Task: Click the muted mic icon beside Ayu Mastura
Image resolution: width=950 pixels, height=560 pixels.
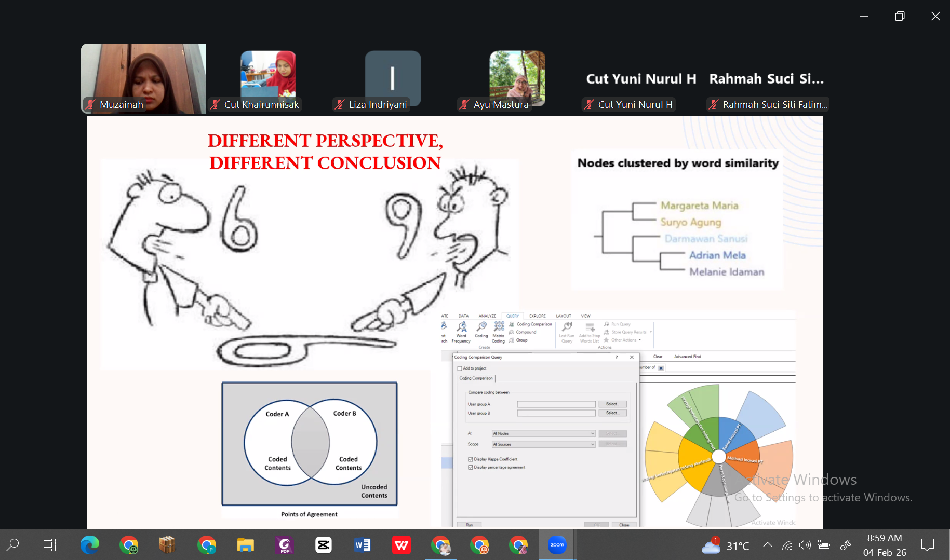Action: click(465, 104)
